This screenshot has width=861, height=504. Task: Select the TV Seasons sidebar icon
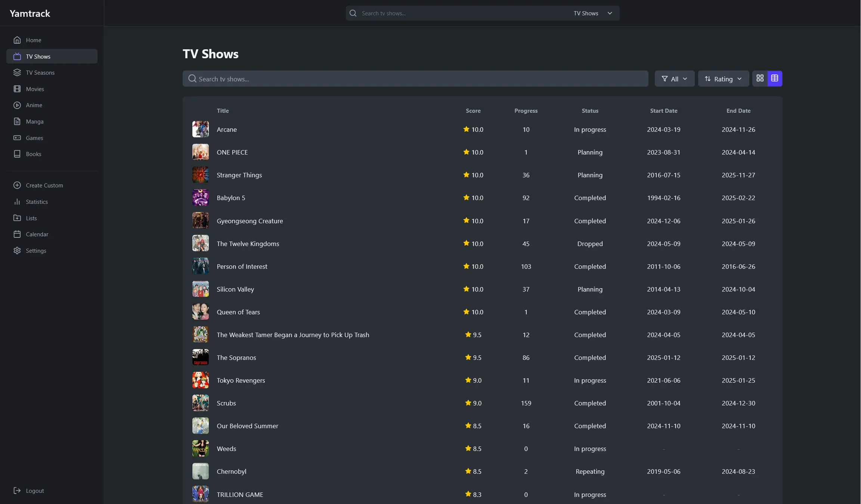[17, 72]
